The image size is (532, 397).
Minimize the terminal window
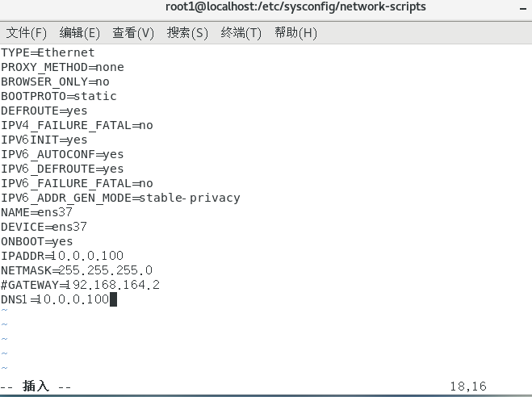pyautogui.click(x=523, y=9)
